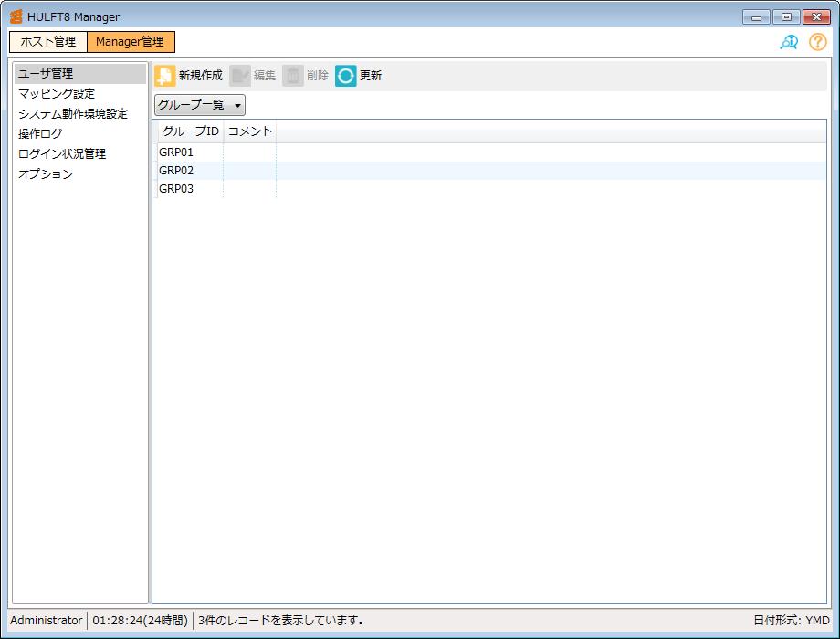The height and width of the screenshot is (639, 840).
Task: Click the Delete (削除) trash icon
Action: pyautogui.click(x=293, y=76)
